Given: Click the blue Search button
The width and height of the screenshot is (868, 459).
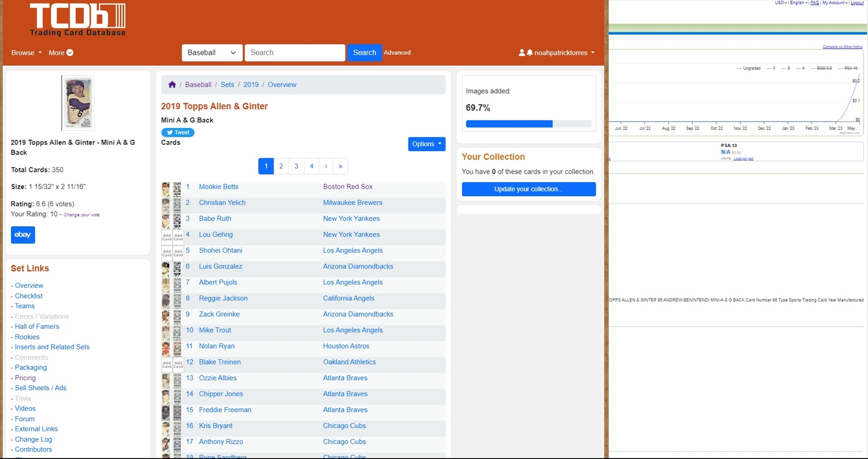Looking at the screenshot, I should pos(365,53).
